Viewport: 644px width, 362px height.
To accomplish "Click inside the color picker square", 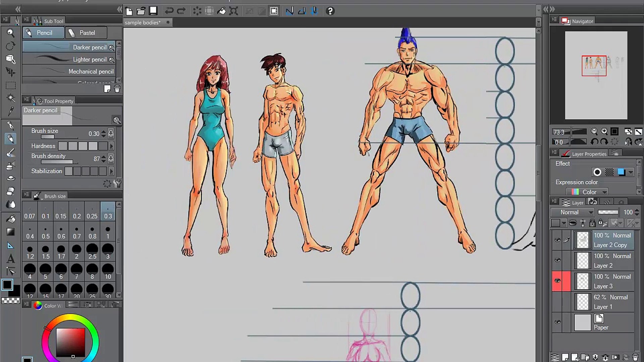I will (70, 342).
